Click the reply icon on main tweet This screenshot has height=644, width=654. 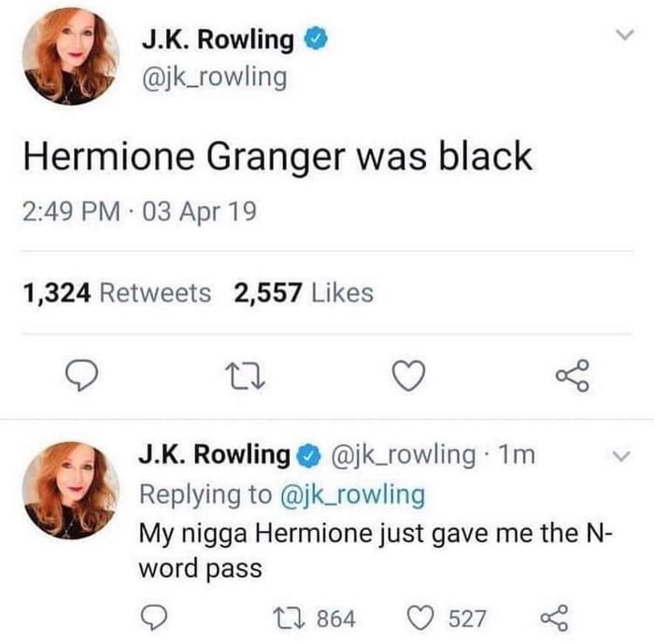click(x=82, y=376)
